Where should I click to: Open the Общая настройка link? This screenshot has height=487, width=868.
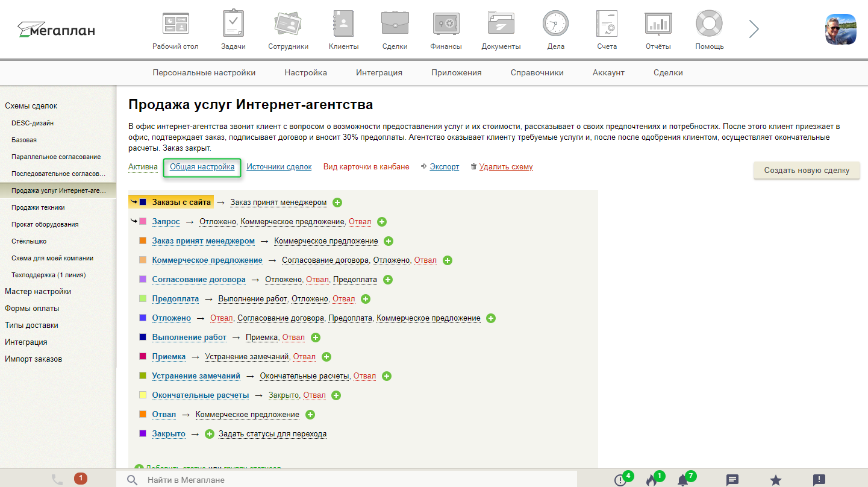[x=202, y=167]
